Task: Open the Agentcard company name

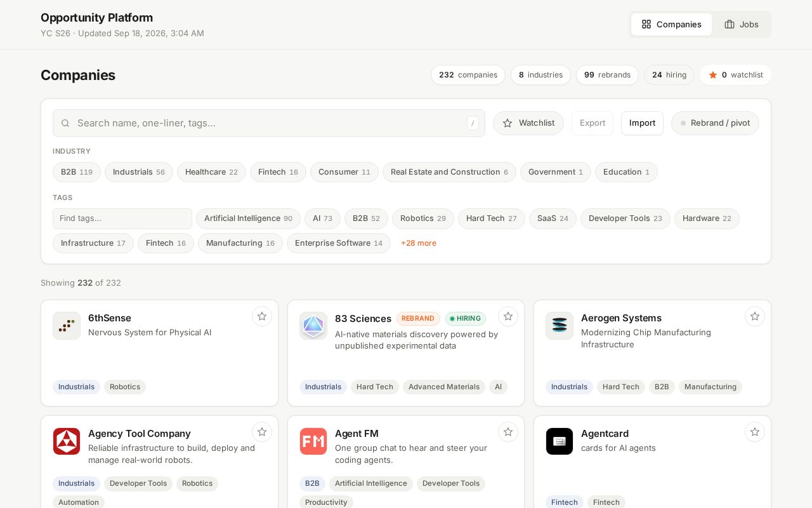Action: (x=605, y=434)
